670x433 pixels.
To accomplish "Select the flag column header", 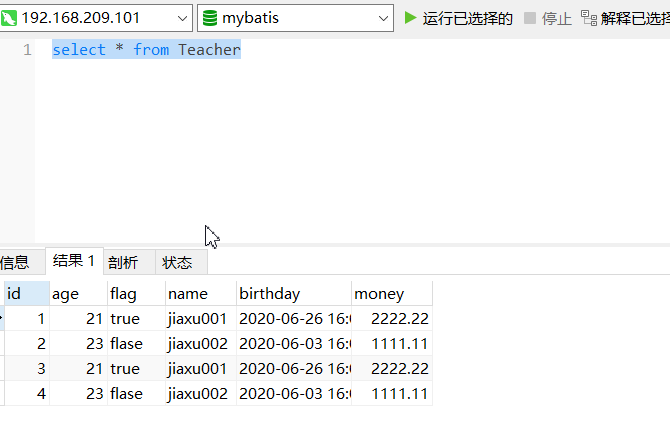I will click(136, 294).
